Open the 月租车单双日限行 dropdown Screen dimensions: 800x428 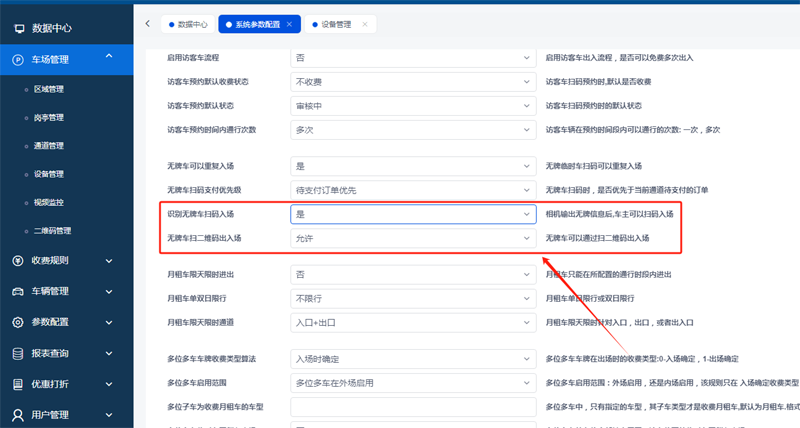pyautogui.click(x=413, y=299)
